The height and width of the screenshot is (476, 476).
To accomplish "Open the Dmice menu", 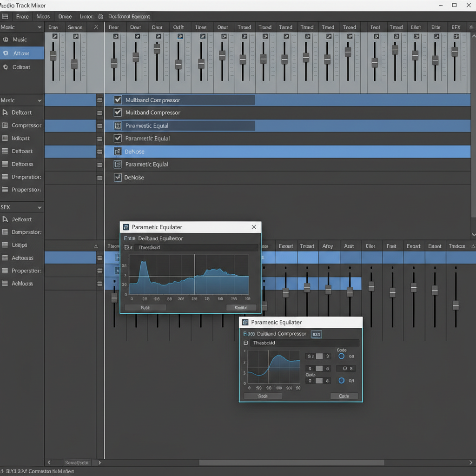I will point(65,16).
